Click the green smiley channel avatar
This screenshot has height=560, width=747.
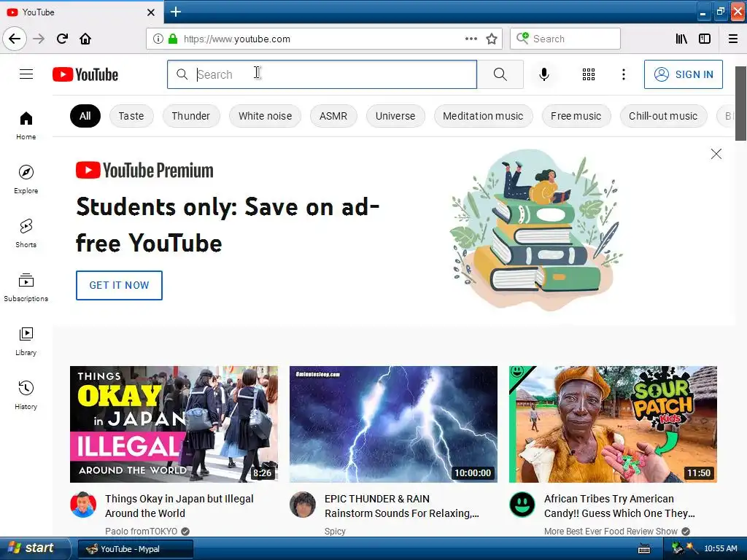pyautogui.click(x=522, y=505)
